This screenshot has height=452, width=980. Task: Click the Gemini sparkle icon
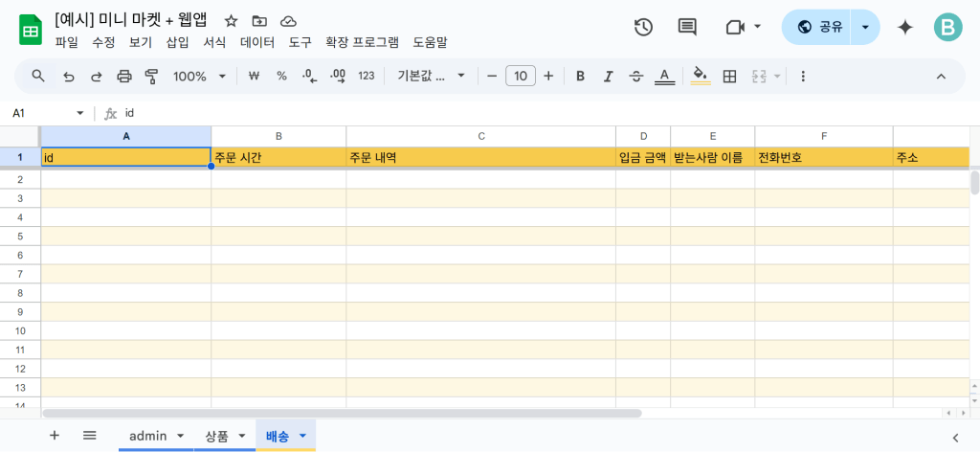pos(904,27)
